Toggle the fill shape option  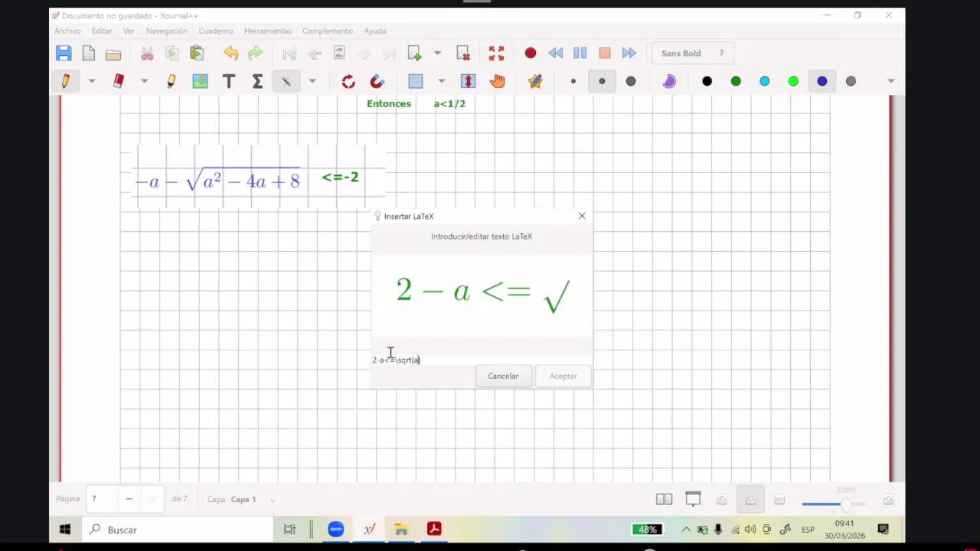[x=669, y=81]
